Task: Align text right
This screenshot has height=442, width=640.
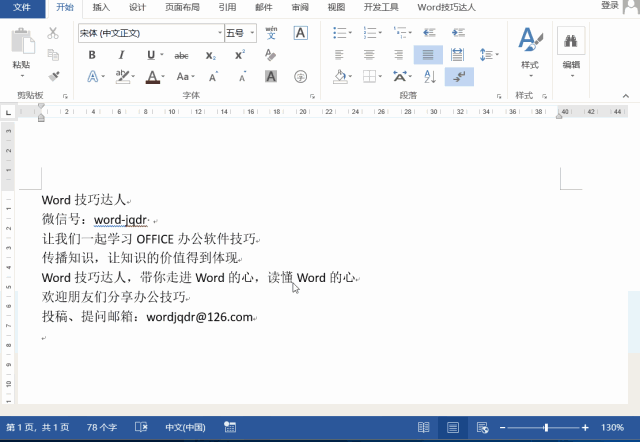Action: [398, 54]
